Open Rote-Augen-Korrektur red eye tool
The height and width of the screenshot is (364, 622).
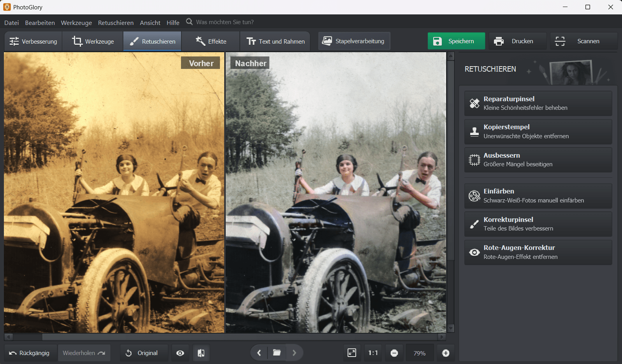(538, 252)
